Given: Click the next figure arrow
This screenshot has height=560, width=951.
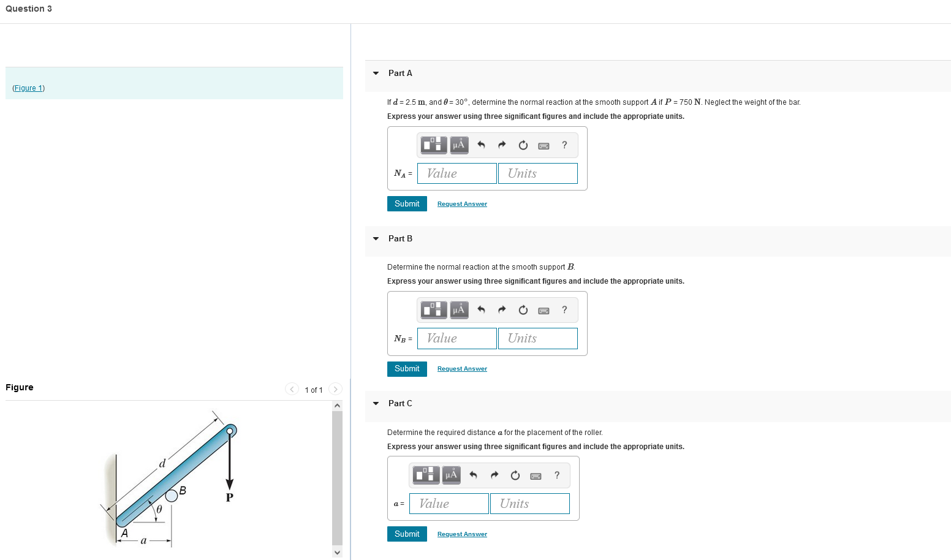Looking at the screenshot, I should coord(335,389).
